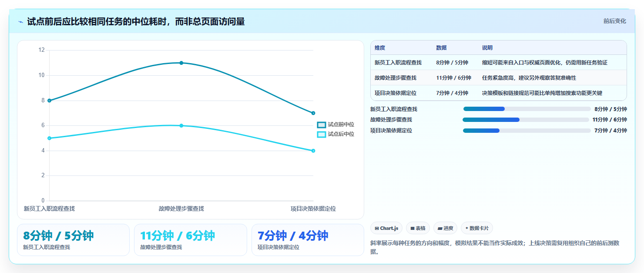Screen dimensions: 644x273
Task: Select the 8分钟 / 5分钟 data card
Action: tap(73, 240)
